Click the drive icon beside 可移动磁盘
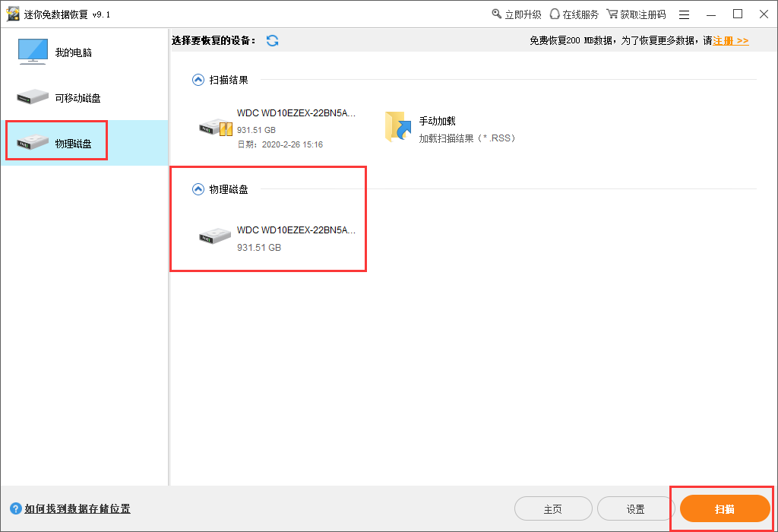 (32, 97)
